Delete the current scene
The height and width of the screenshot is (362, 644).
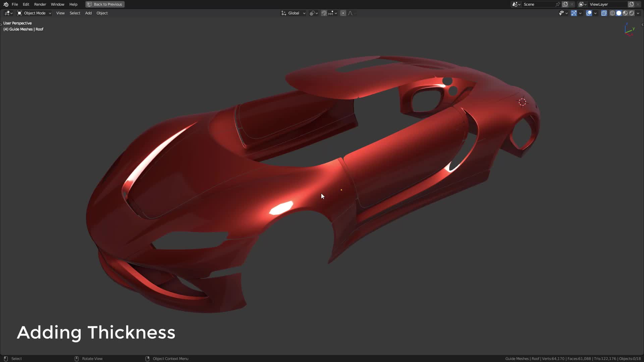click(572, 4)
